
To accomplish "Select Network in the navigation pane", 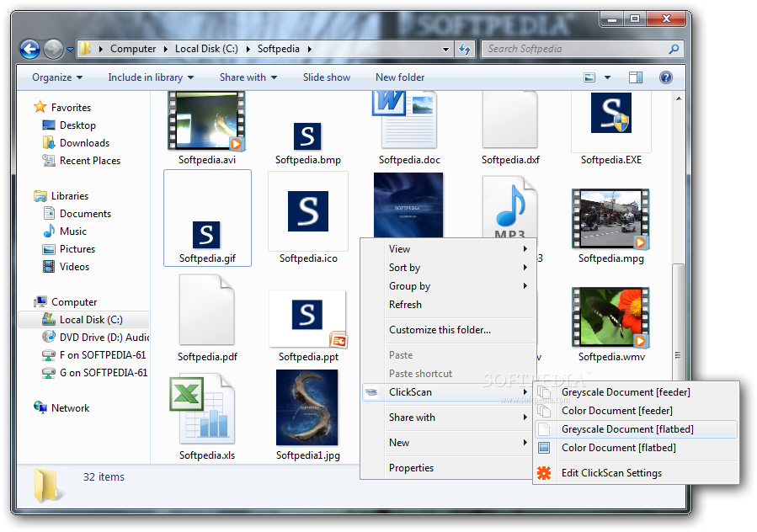I will click(61, 408).
